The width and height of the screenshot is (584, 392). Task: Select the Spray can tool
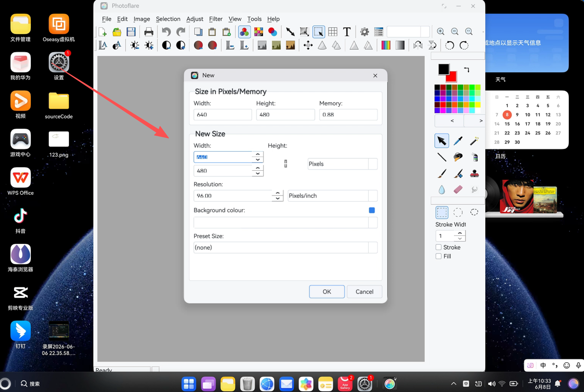[x=474, y=157]
